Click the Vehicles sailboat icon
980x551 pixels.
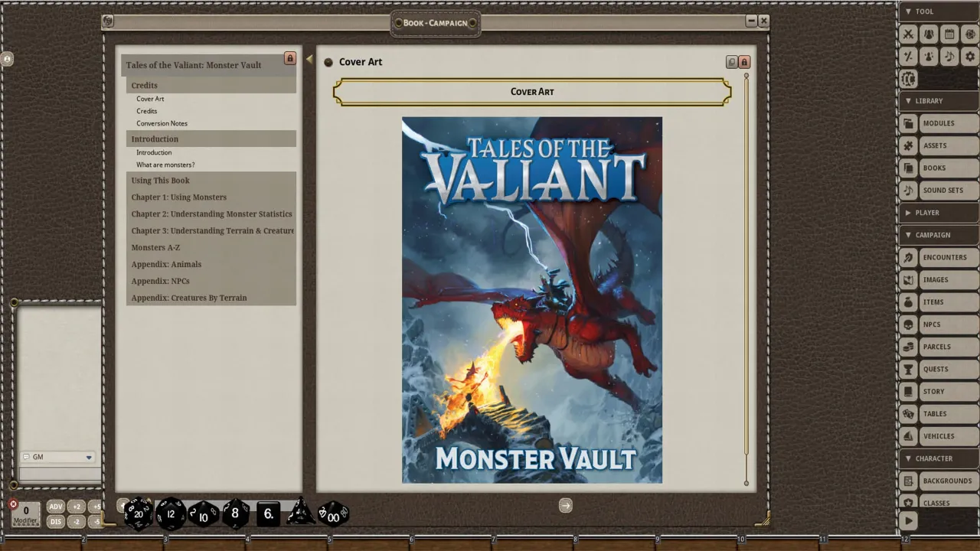click(909, 436)
